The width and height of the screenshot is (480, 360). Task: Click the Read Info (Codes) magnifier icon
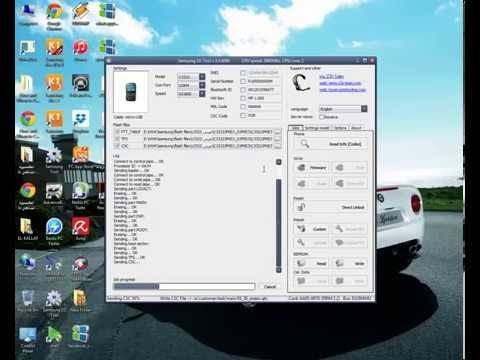tap(305, 144)
